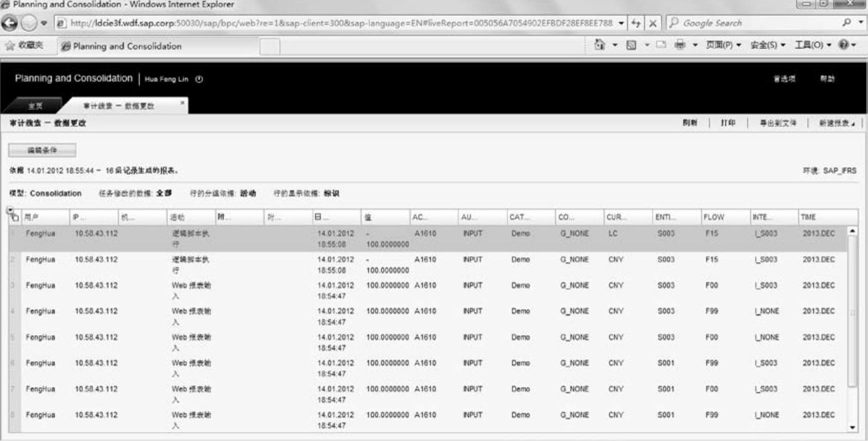Click the browser refresh arrows icon
Screen dimensions: 868x441
(636, 23)
